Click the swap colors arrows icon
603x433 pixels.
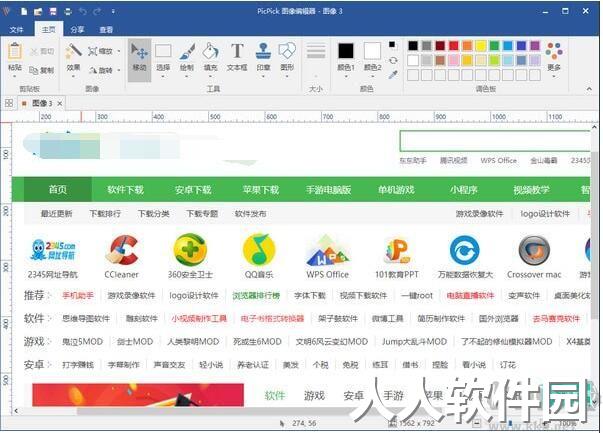point(393,60)
